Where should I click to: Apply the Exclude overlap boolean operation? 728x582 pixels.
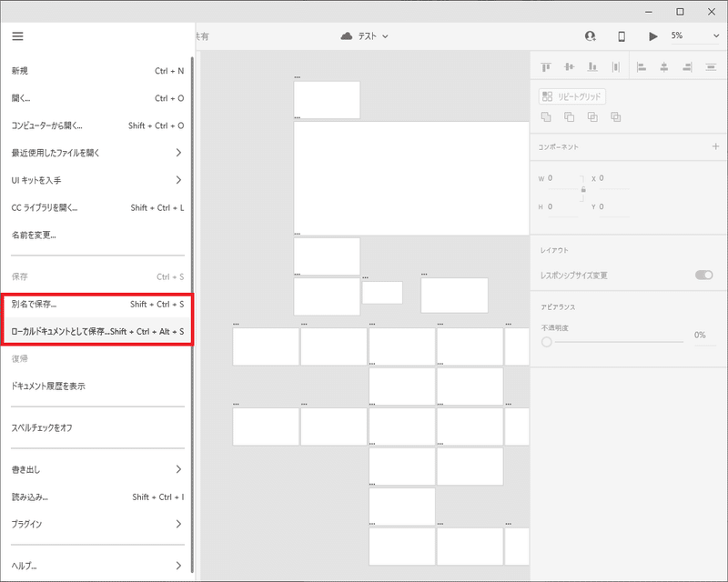pyautogui.click(x=616, y=117)
